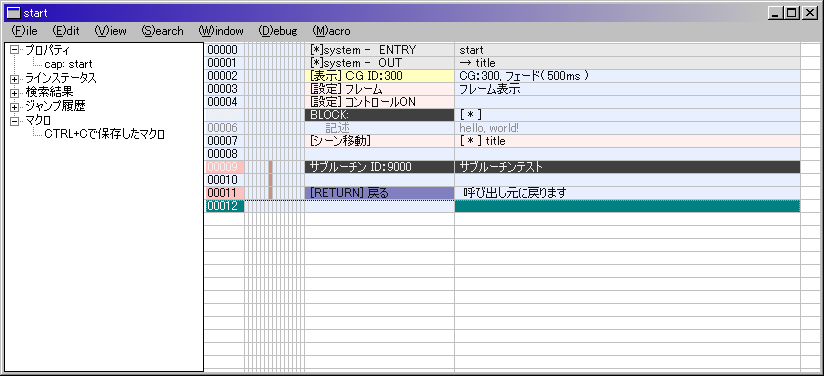Viewport: 824px width, 376px height.
Task: Select the ラインステータス tree label
Action: click(61, 78)
